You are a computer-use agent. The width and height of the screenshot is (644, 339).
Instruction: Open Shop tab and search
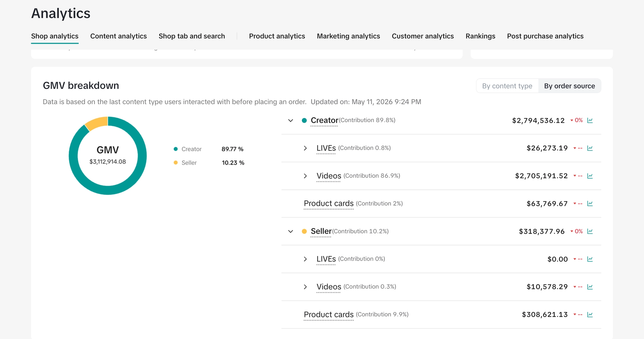click(x=192, y=36)
